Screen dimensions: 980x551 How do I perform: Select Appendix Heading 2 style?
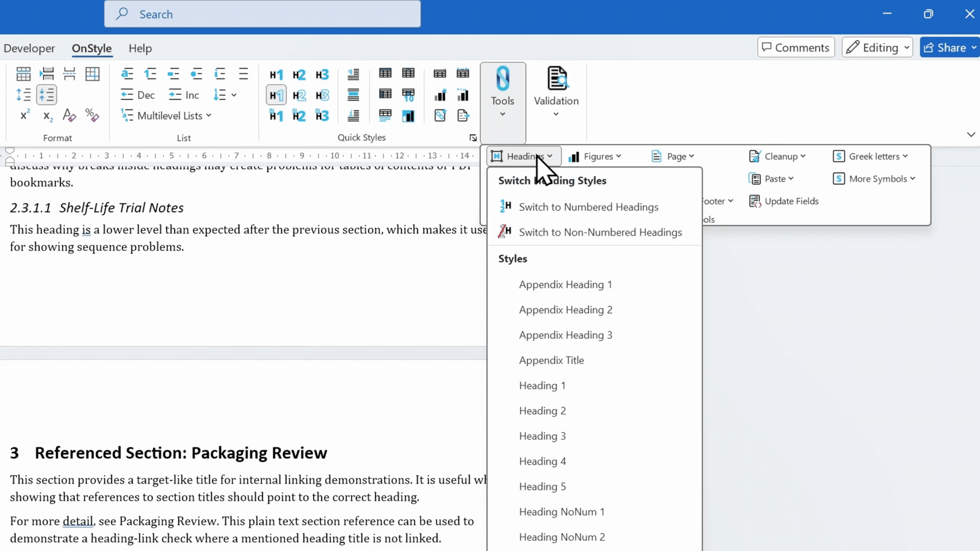pyautogui.click(x=594, y=310)
